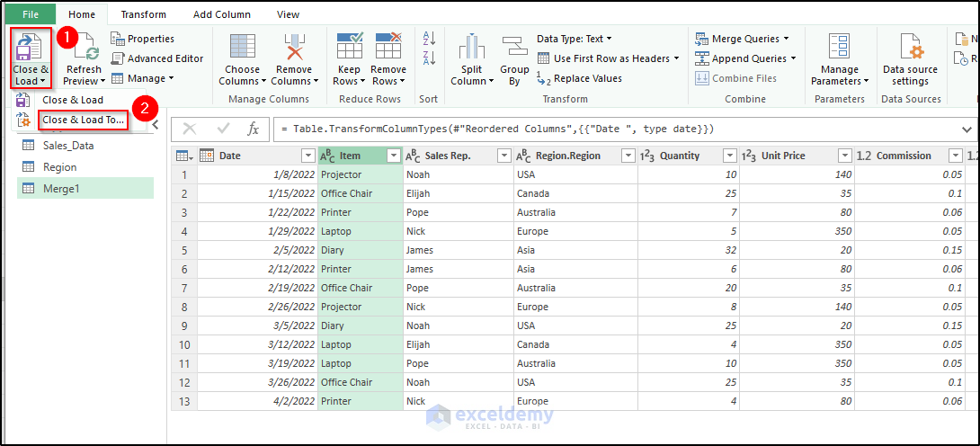Click the '4/2/2022' date cell

257,401
